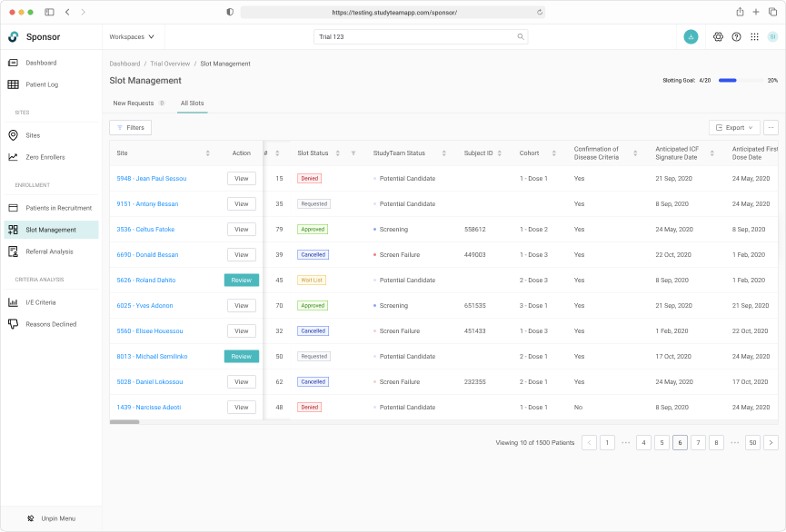Open Patient Log menu item
Image resolution: width=786 pixels, height=532 pixels.
click(x=51, y=84)
